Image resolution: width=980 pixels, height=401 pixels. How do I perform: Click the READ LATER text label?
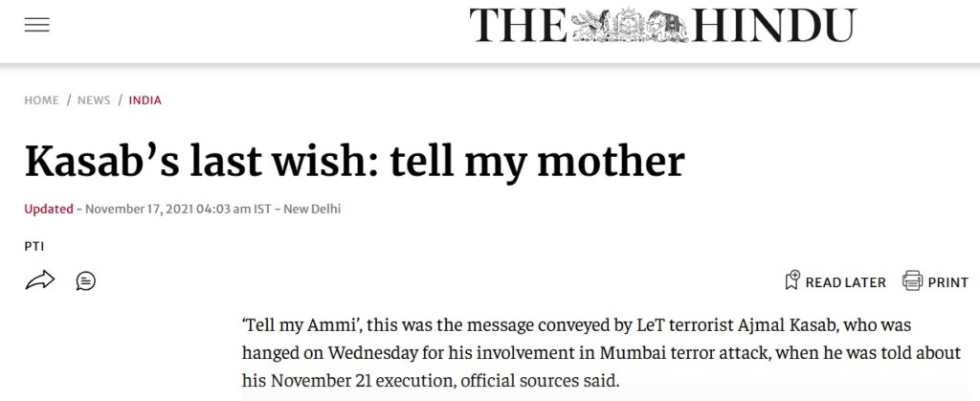click(x=845, y=282)
